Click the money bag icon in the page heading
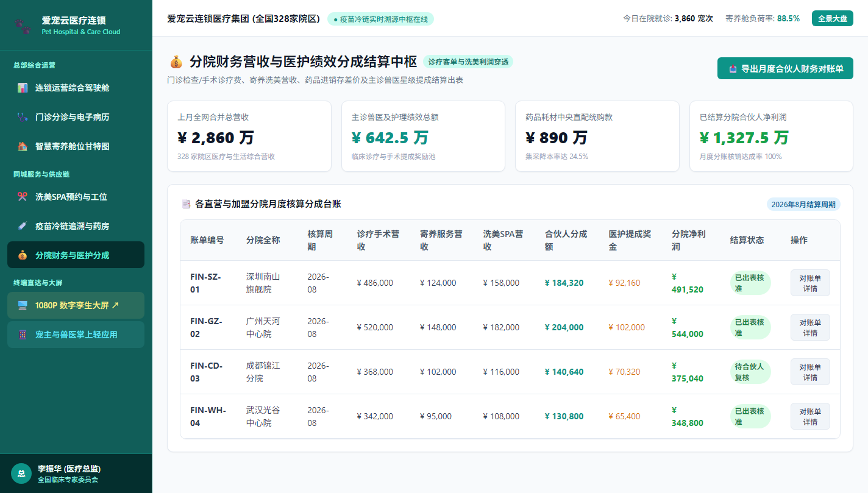 click(x=176, y=62)
